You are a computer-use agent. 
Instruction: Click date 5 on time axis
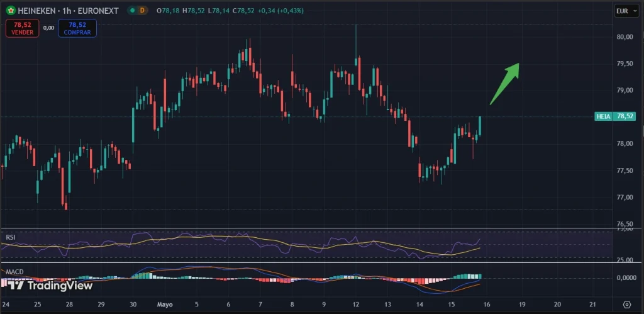tap(197, 305)
